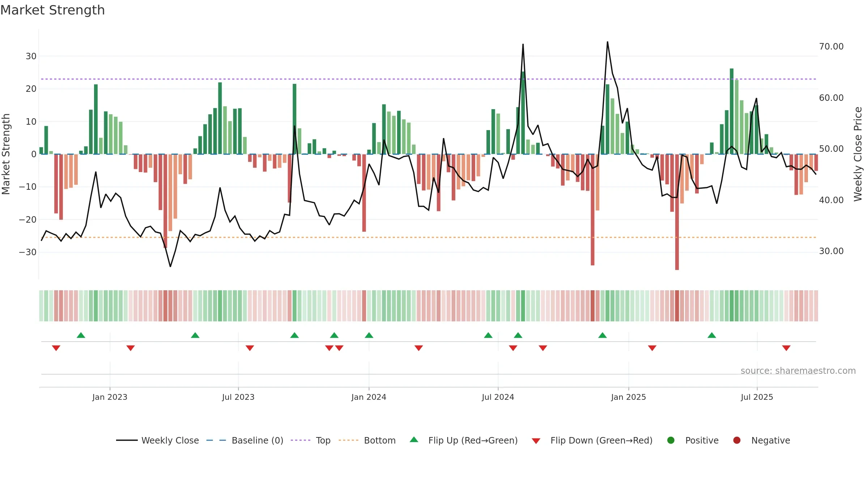Click the Weekly Close Price axis title

click(x=858, y=154)
